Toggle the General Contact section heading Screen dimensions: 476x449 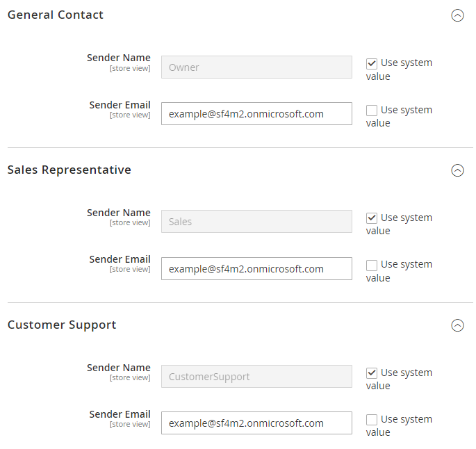[x=56, y=15]
